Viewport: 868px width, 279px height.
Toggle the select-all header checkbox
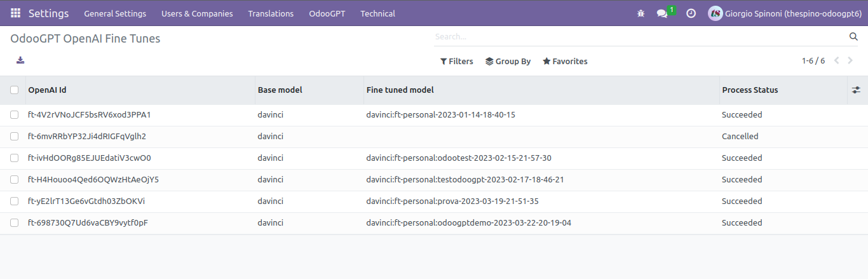(14, 90)
